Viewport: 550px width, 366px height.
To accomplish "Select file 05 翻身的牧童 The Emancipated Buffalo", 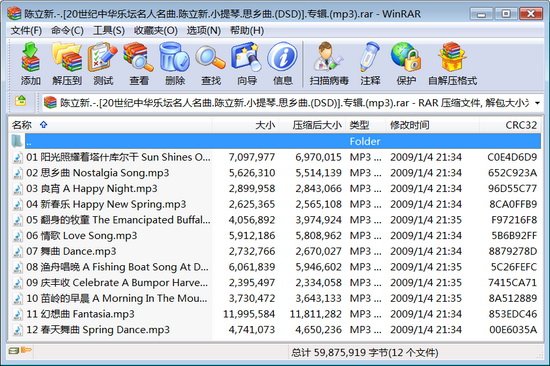I will pyautogui.click(x=276, y=220).
